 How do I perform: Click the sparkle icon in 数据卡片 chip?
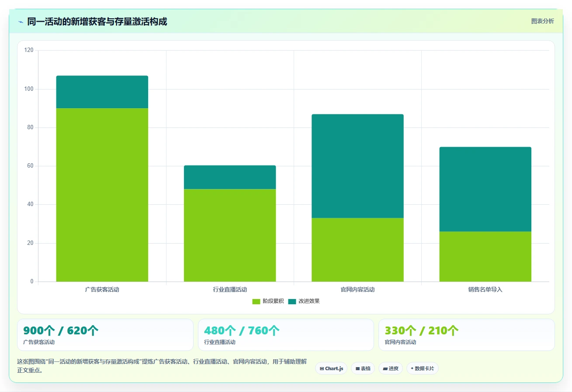[412, 369]
